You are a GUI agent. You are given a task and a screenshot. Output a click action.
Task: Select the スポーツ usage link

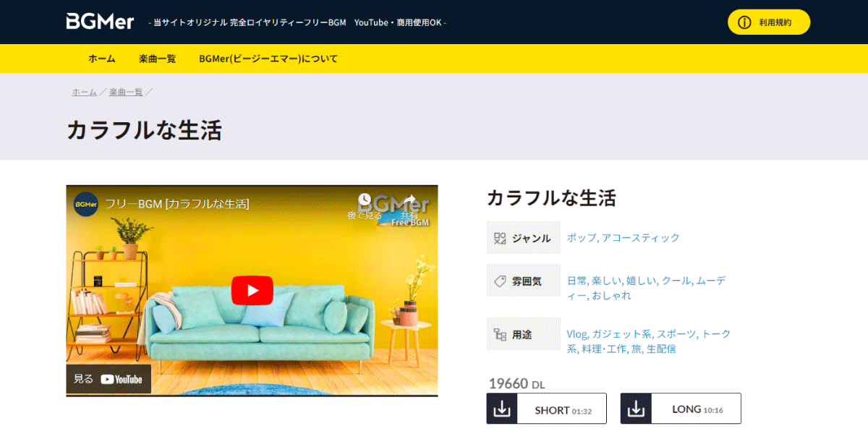676,334
